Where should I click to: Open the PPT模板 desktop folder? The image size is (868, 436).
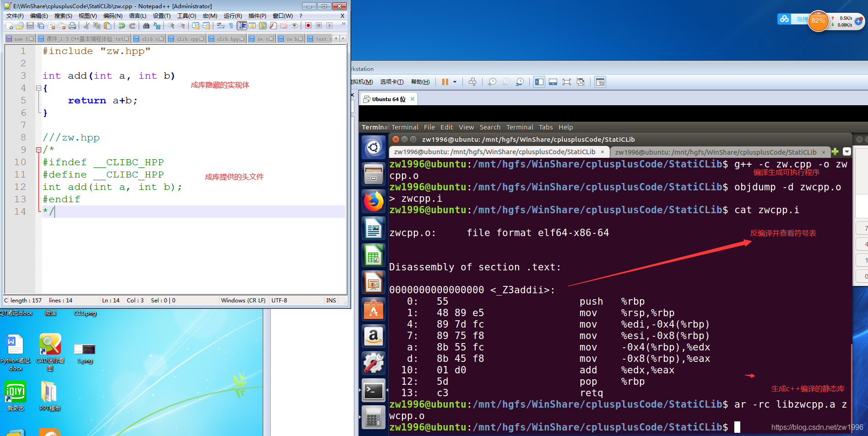50,396
